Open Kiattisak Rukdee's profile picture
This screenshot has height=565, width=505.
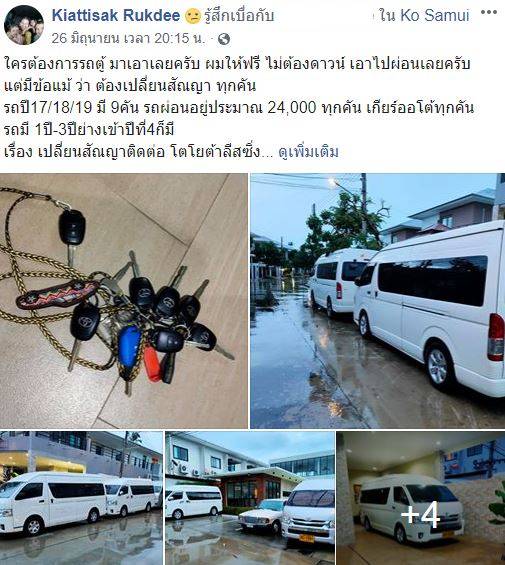(24, 25)
